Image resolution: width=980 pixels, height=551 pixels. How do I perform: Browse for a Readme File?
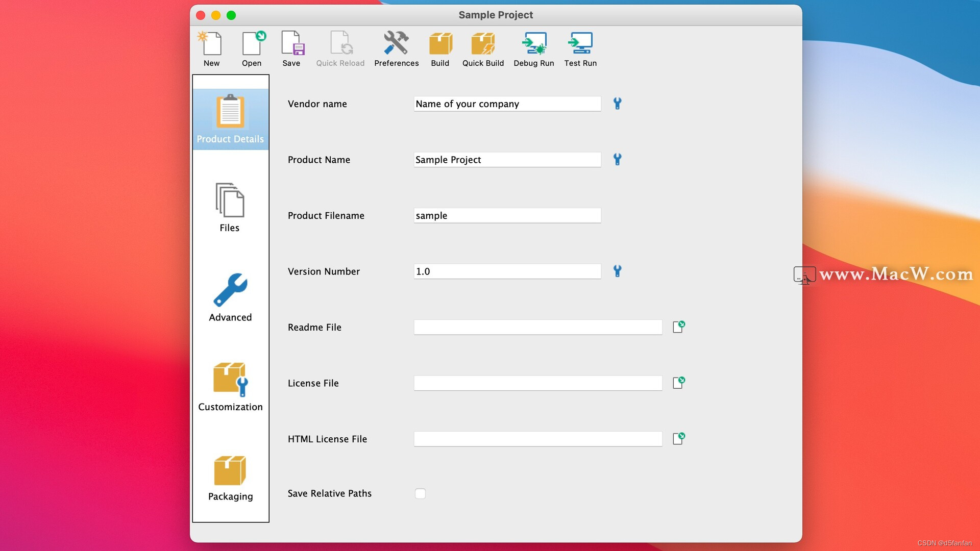678,327
